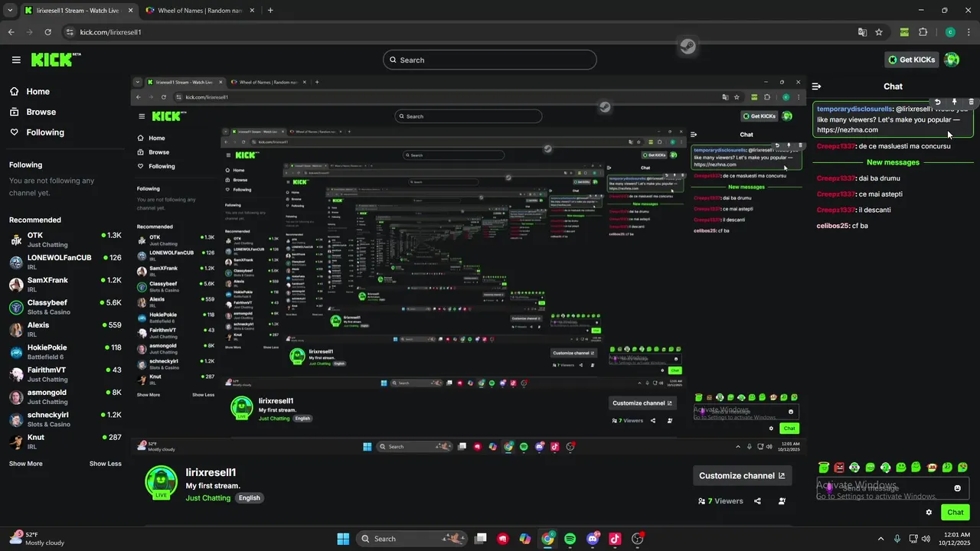Image resolution: width=980 pixels, height=551 pixels.
Task: Insert the angel halo emote
Action: click(x=824, y=468)
